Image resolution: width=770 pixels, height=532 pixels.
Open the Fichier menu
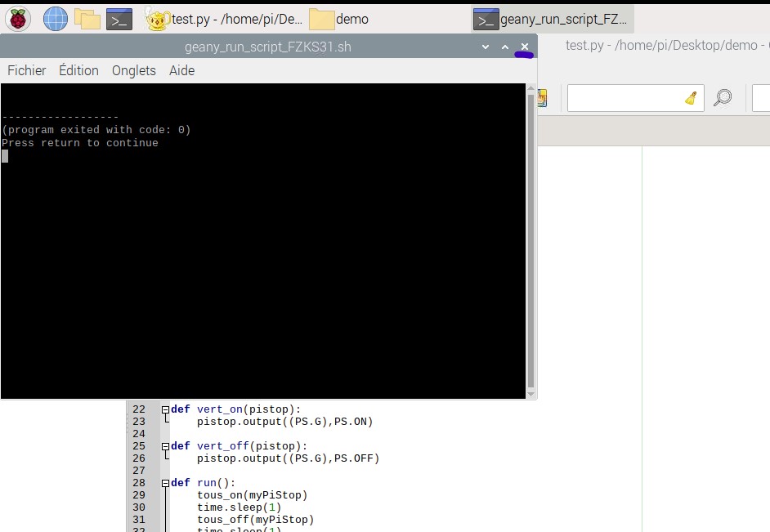point(27,70)
